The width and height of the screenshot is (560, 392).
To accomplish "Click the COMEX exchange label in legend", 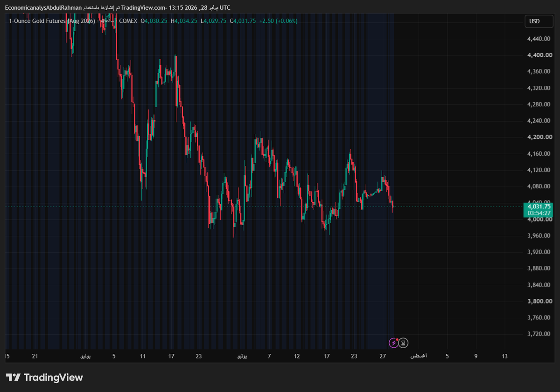I will coord(128,21).
